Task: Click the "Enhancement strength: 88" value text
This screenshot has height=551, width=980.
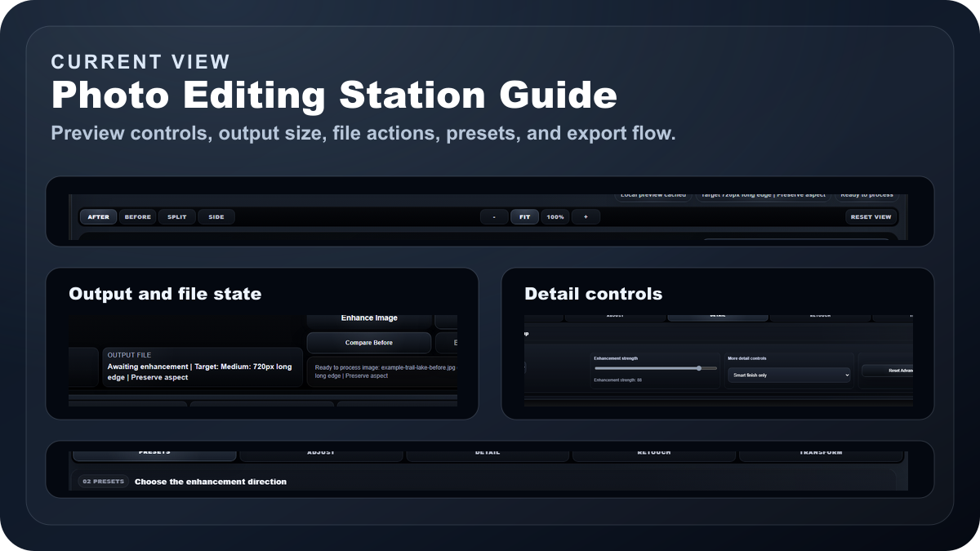Action: click(618, 380)
